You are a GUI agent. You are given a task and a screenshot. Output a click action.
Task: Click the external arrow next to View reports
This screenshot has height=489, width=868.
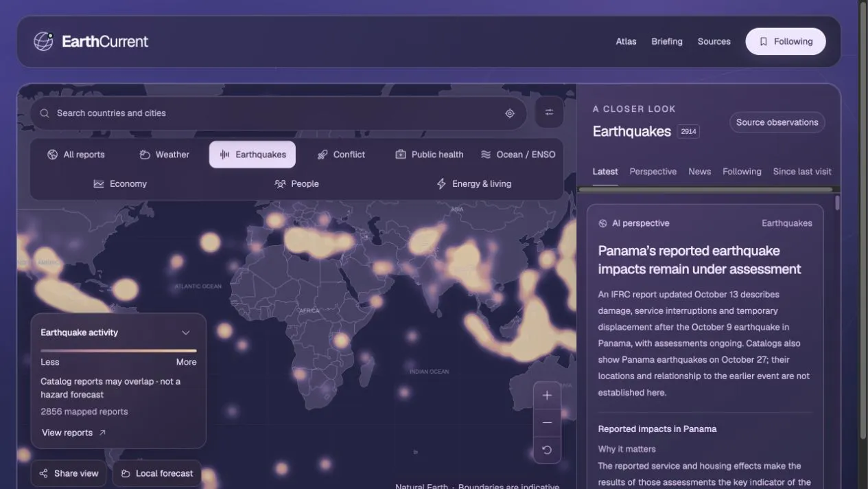point(102,433)
